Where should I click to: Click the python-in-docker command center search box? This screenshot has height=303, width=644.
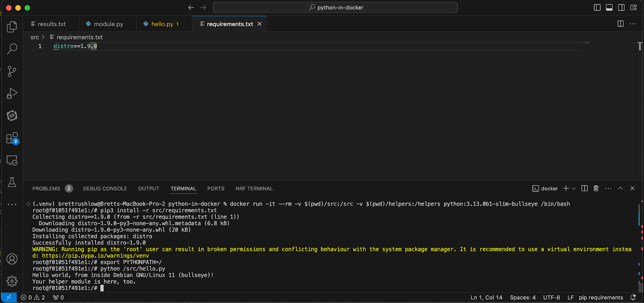[x=335, y=8]
